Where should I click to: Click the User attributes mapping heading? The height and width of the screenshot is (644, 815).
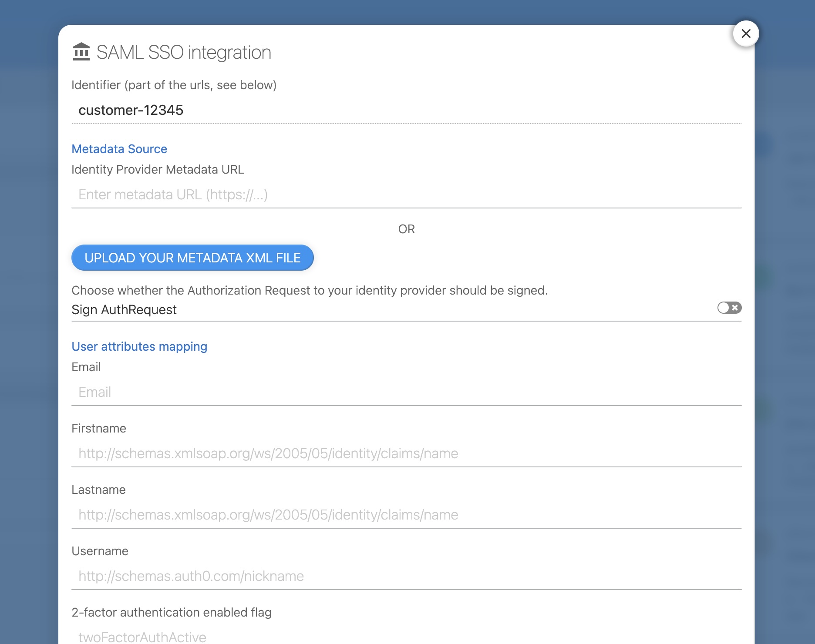click(139, 347)
